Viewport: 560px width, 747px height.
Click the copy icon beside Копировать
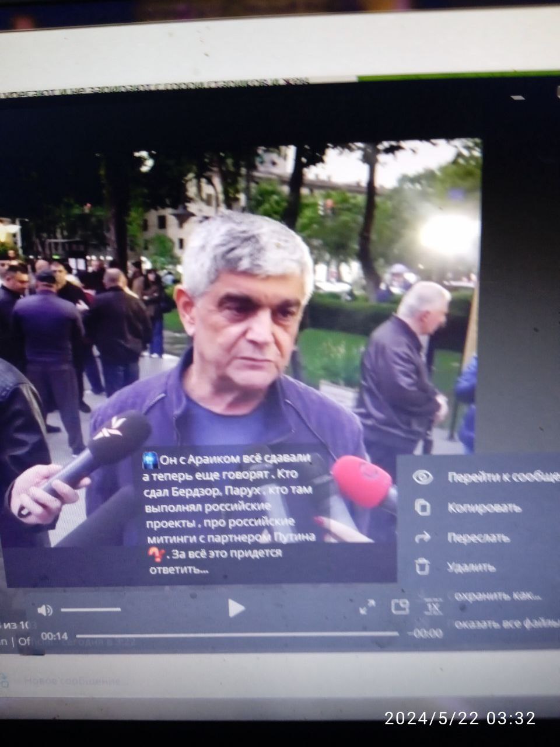(x=422, y=507)
